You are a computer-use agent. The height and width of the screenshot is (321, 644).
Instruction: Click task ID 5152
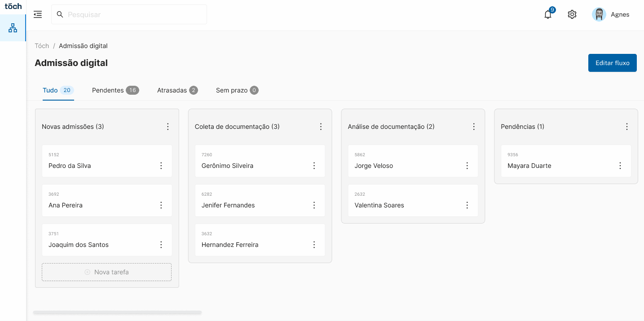(54, 155)
